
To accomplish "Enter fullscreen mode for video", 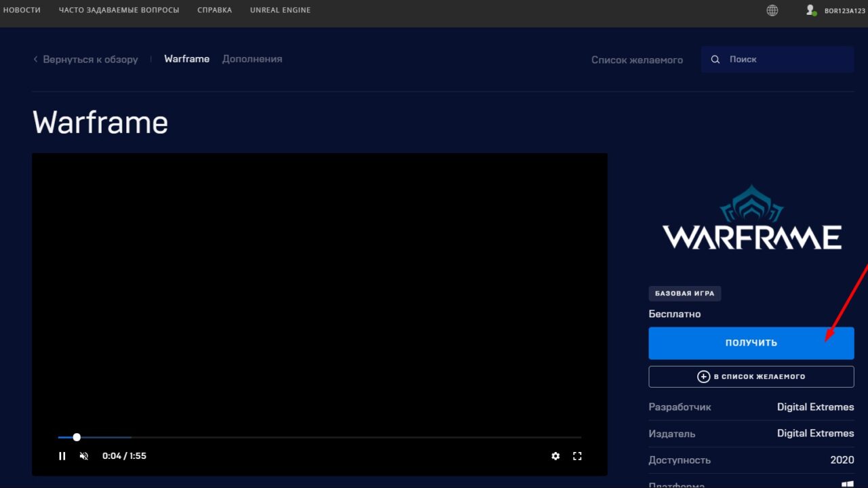I will [x=577, y=456].
